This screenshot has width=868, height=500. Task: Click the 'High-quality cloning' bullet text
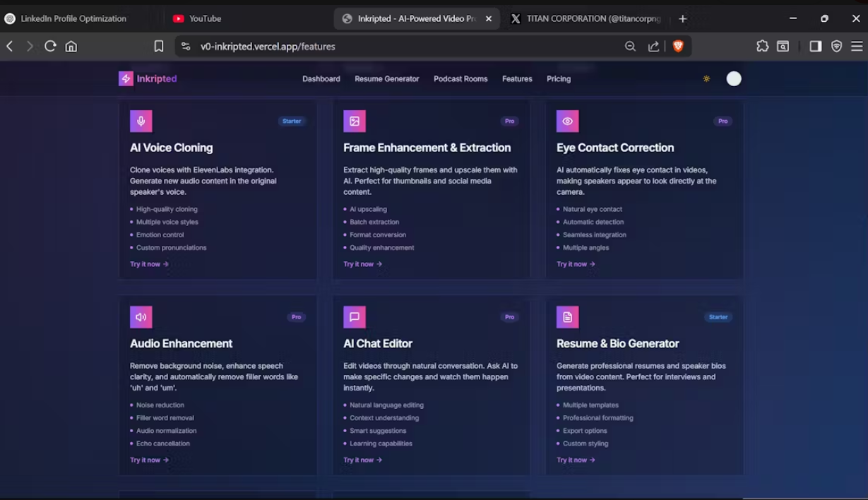(167, 209)
